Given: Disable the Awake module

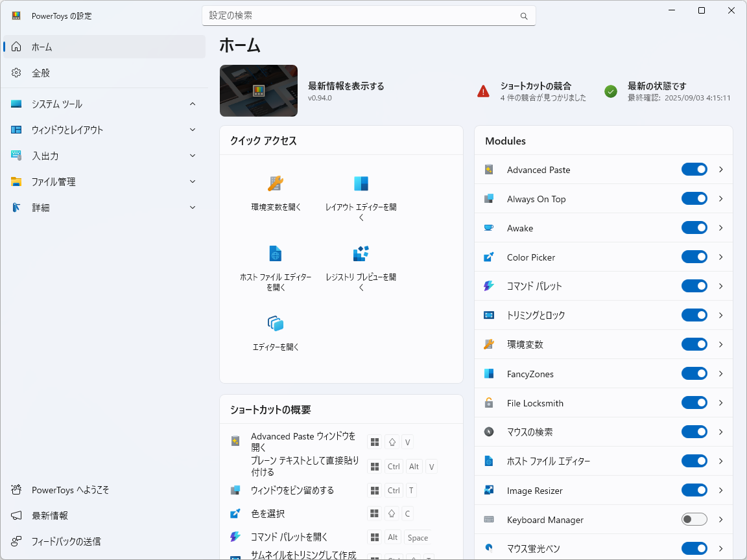Looking at the screenshot, I should coord(694,227).
